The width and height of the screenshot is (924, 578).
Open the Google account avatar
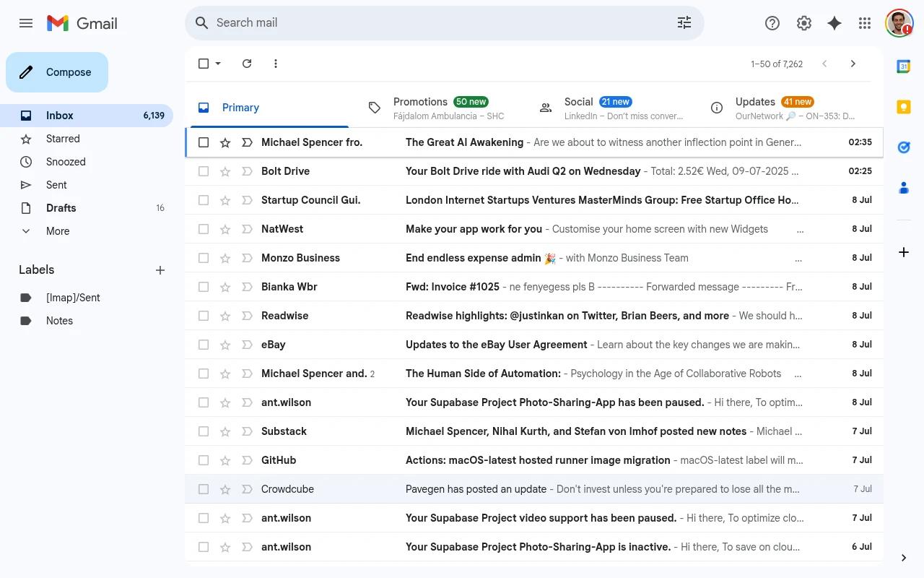pos(899,23)
